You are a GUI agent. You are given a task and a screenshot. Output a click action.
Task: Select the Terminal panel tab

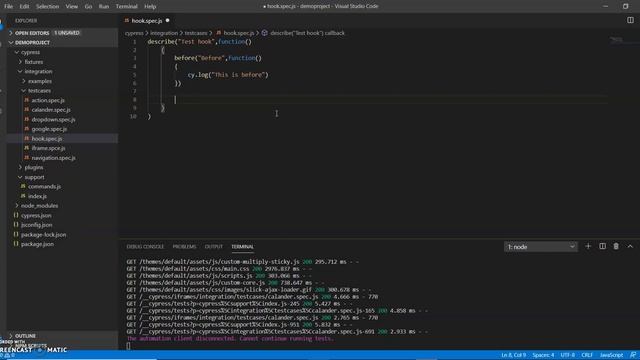pos(242,247)
